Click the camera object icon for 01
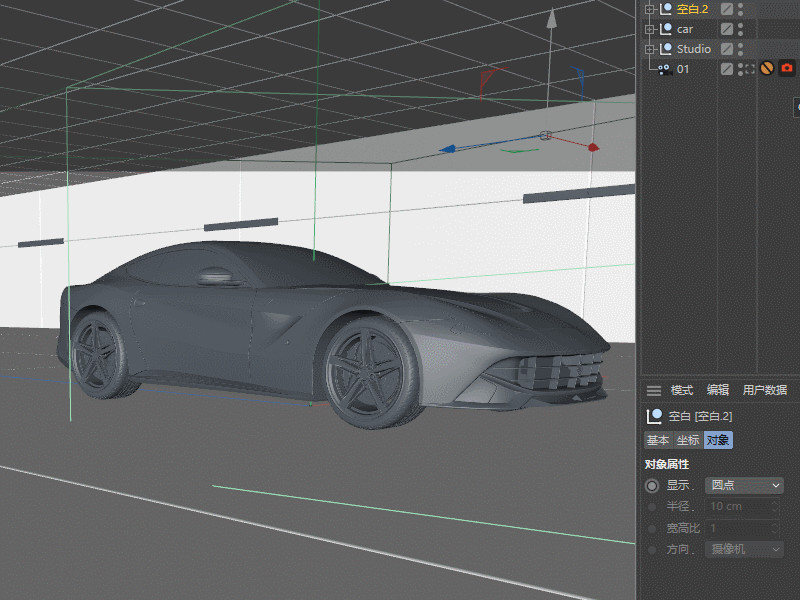The width and height of the screenshot is (800, 600). [665, 69]
